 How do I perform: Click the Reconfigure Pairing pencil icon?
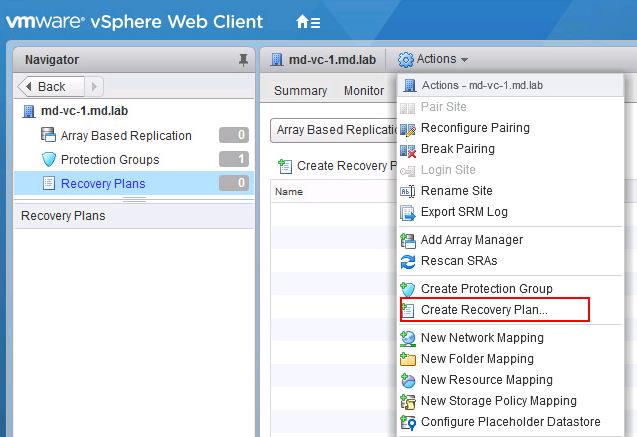(x=408, y=129)
